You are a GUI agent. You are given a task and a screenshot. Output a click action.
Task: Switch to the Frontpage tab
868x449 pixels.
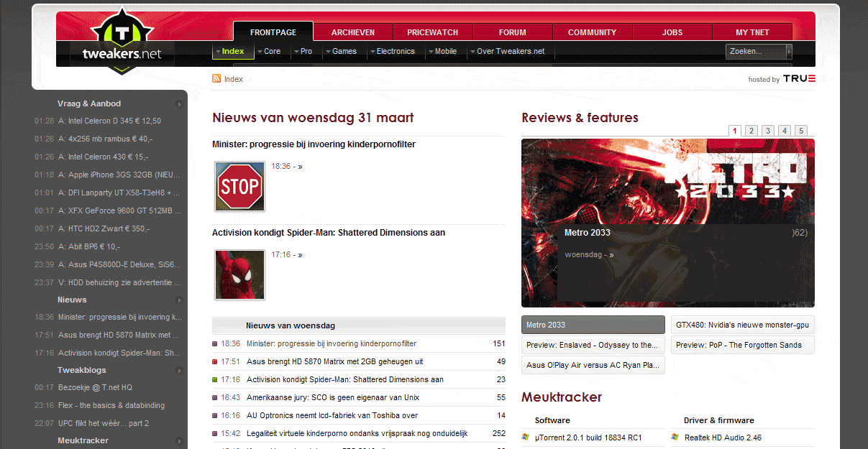click(x=273, y=32)
